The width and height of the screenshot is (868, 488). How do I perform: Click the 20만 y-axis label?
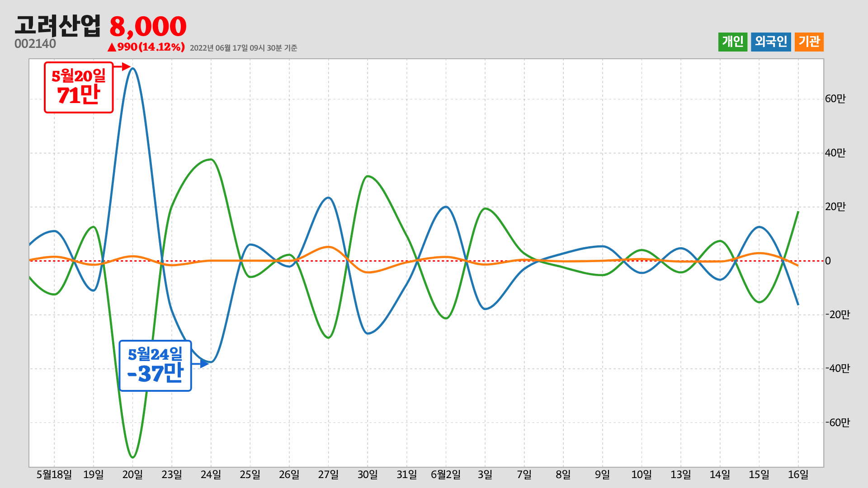pyautogui.click(x=835, y=206)
